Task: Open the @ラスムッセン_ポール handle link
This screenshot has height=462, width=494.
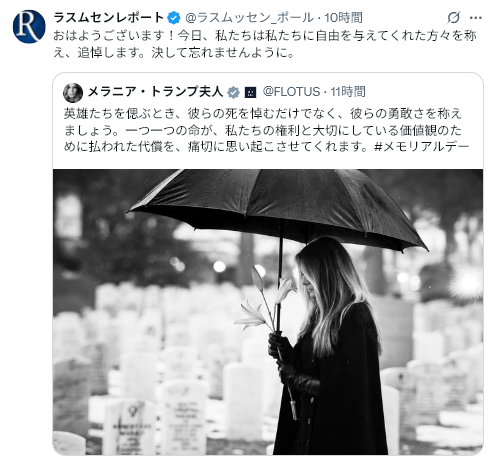Action: pyautogui.click(x=249, y=18)
